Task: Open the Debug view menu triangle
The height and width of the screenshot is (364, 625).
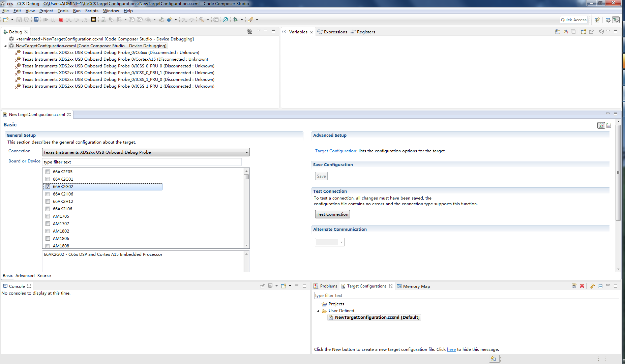Action: pos(259,31)
